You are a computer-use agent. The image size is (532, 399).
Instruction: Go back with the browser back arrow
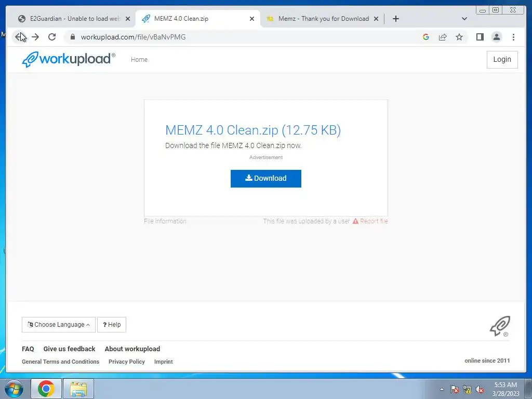pos(19,37)
